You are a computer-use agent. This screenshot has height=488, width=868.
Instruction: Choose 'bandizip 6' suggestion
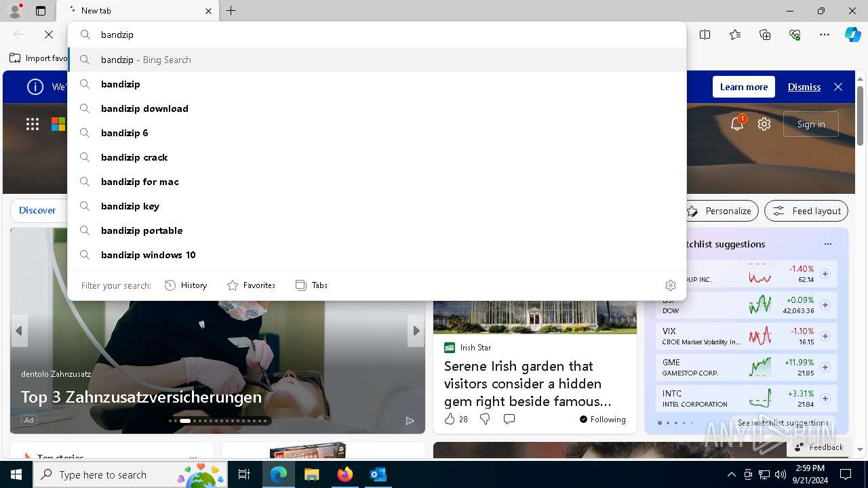377,133
